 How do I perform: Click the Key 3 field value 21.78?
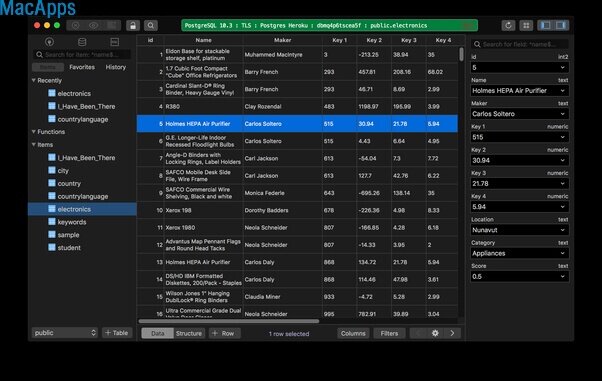click(520, 184)
